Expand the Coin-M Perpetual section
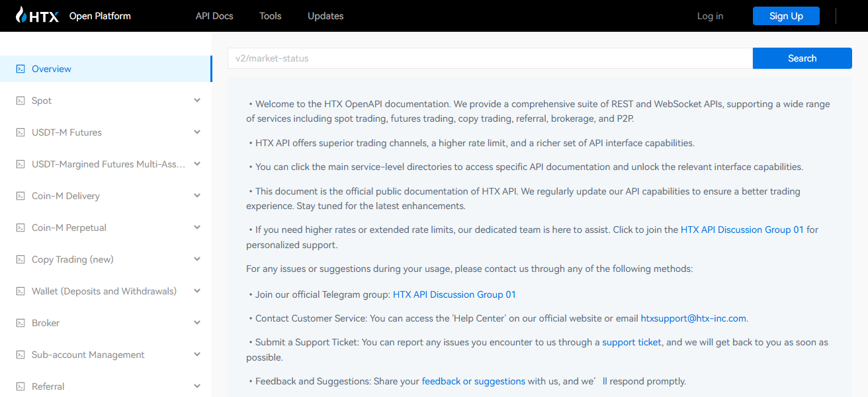 click(x=196, y=227)
